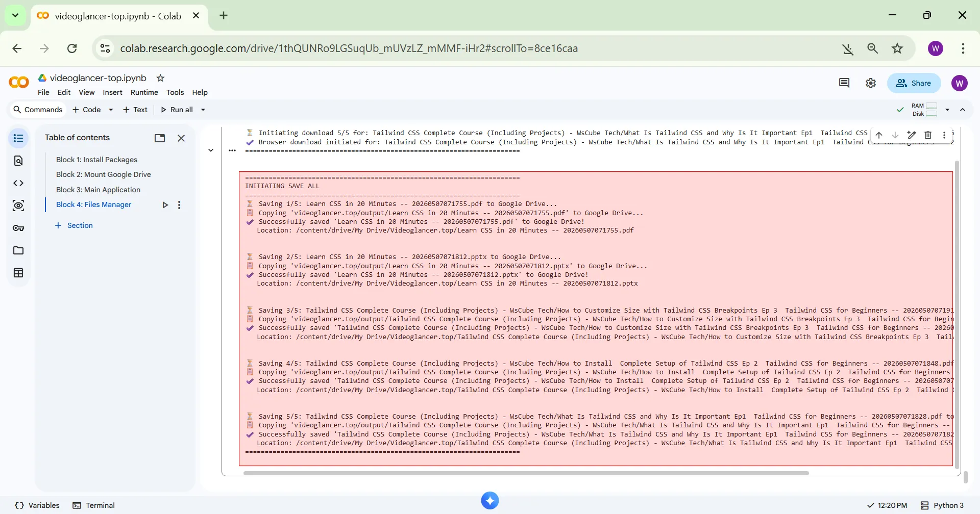Open a new browser tab

click(224, 16)
